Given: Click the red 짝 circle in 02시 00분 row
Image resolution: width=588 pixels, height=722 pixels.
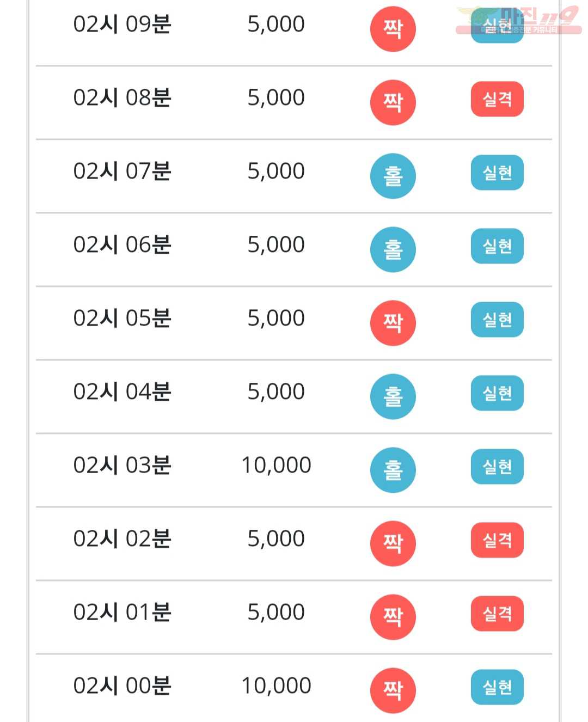Looking at the screenshot, I should [393, 690].
